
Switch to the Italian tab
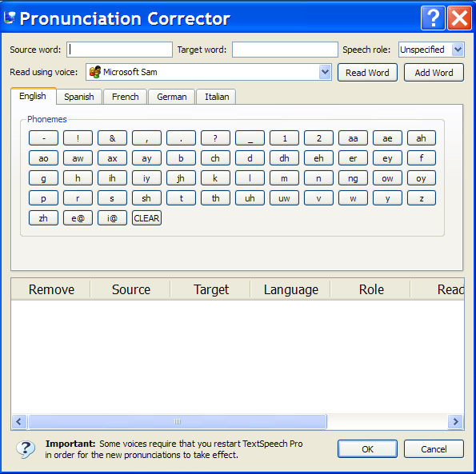(x=217, y=97)
